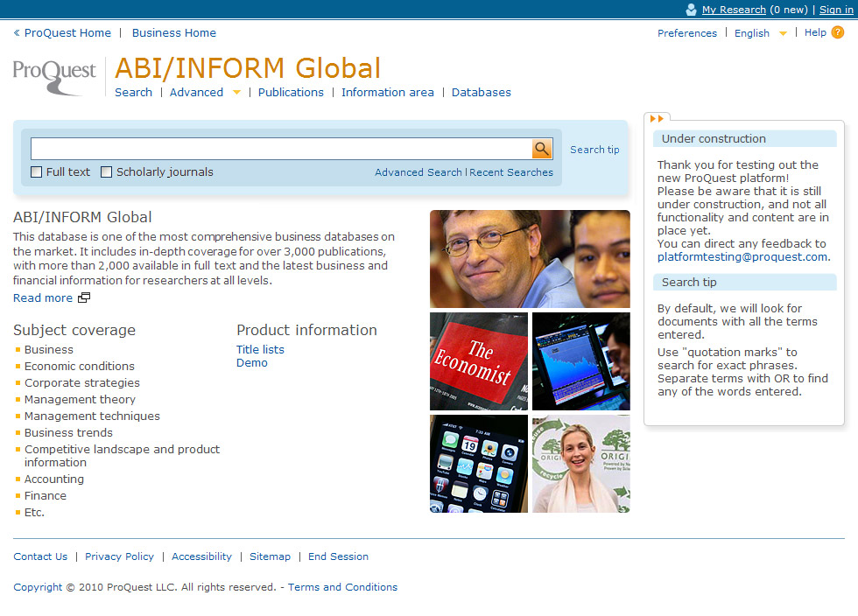Click the Search tip link beside search box
Screen dimensions: 858x616
pyautogui.click(x=594, y=150)
